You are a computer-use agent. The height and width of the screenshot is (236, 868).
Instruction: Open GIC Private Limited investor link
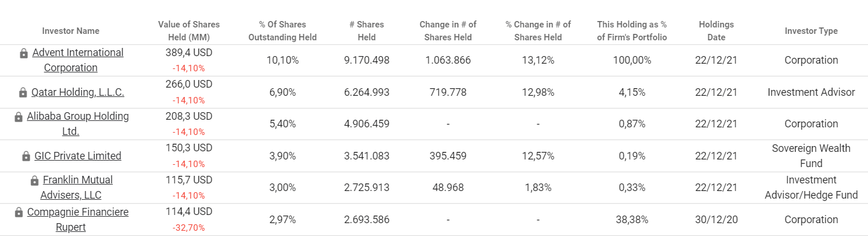point(78,156)
